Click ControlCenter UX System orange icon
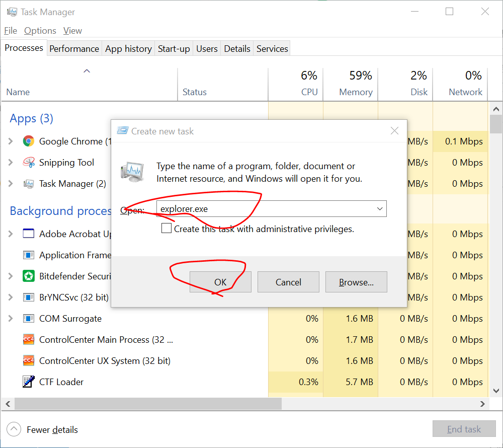Viewport: 503px width, 448px height. click(29, 360)
